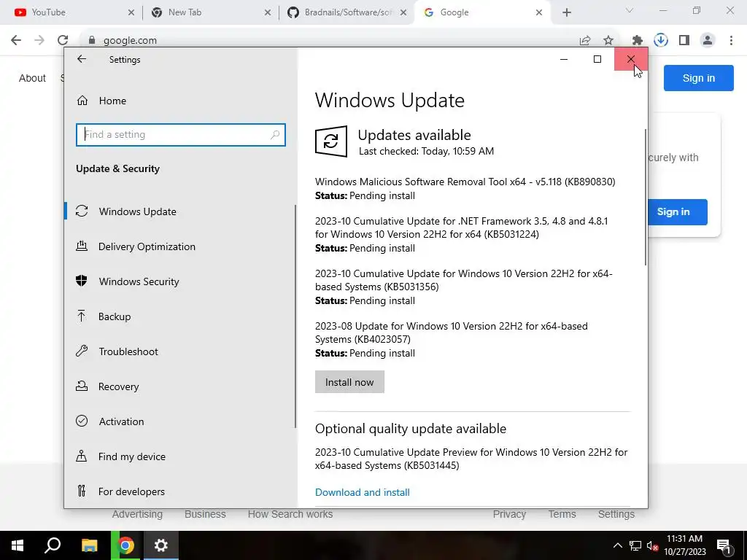
Task: Reload the Google page
Action: (x=63, y=40)
